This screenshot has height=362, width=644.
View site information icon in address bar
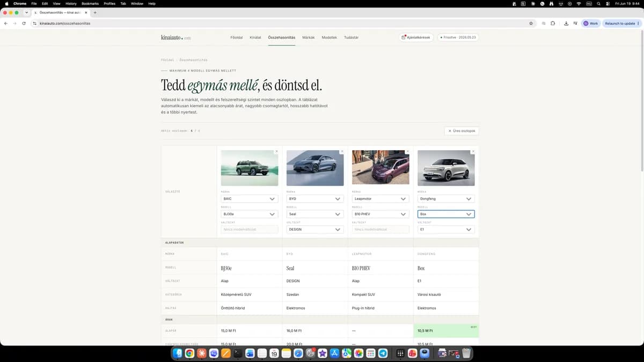(34, 24)
